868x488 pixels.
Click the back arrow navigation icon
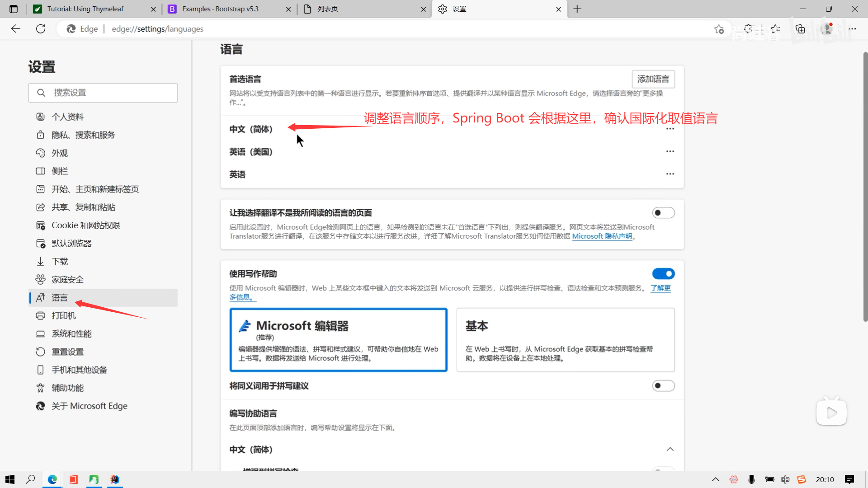coord(16,29)
